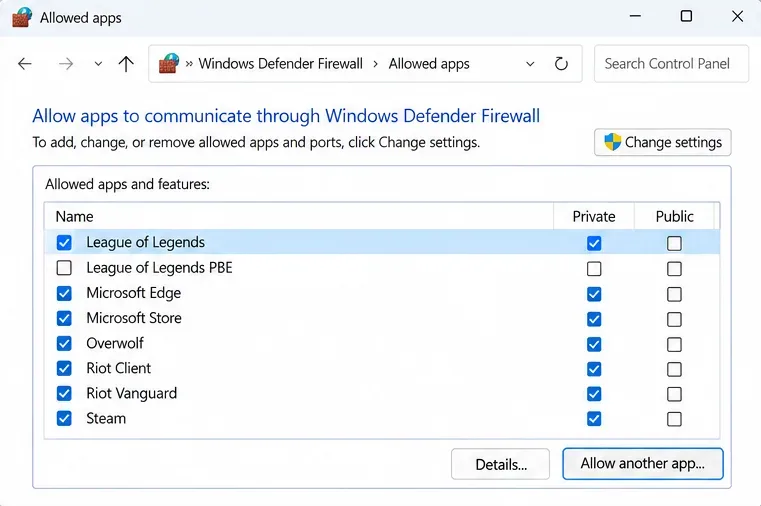Uncheck the Steam name checkbox
The width and height of the screenshot is (761, 506).
[x=64, y=418]
